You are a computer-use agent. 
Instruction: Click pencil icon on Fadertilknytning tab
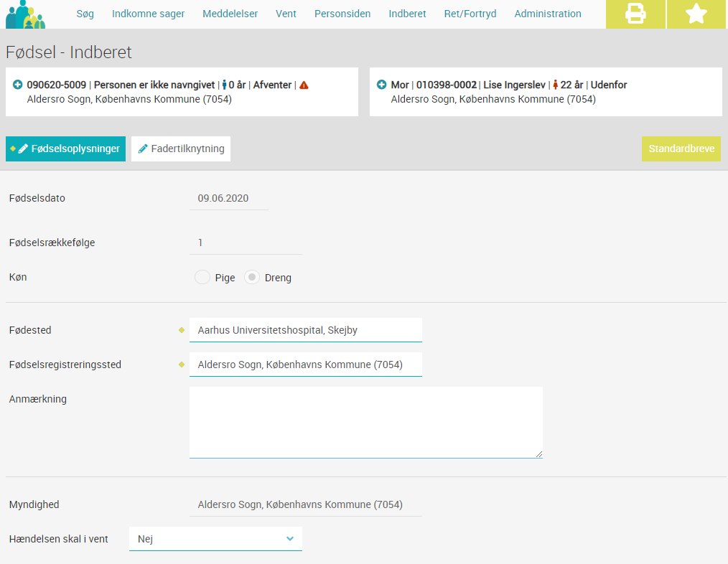(x=143, y=149)
